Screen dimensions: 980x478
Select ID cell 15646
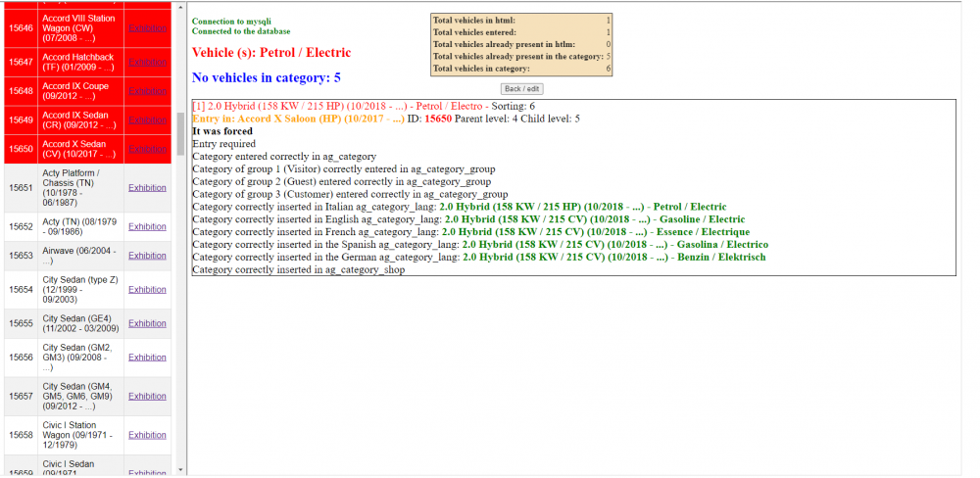click(22, 28)
